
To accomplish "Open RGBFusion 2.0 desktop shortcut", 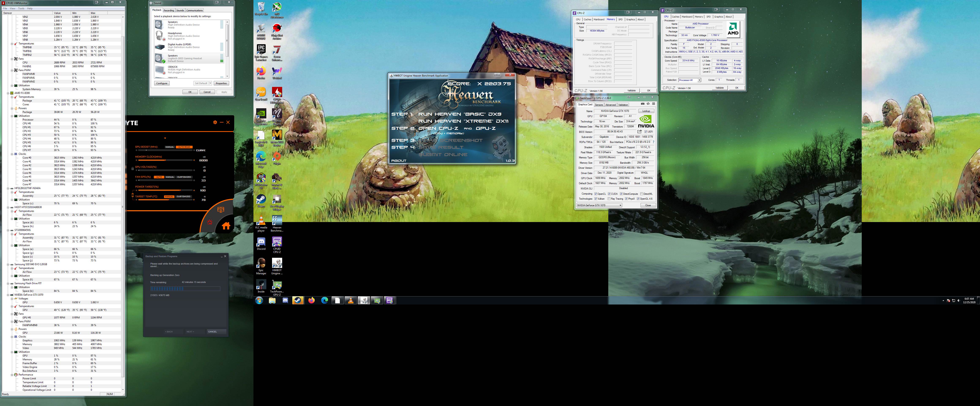I will click(261, 181).
